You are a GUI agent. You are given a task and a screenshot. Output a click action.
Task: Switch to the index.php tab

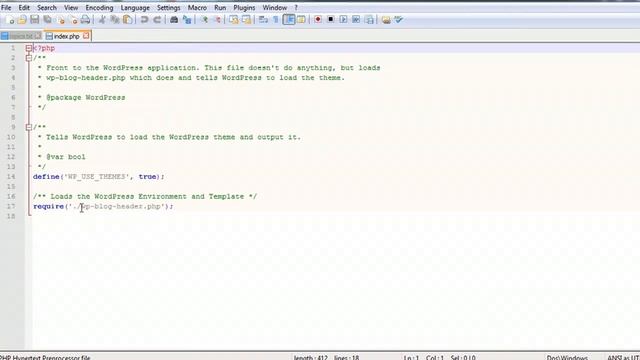click(x=67, y=36)
